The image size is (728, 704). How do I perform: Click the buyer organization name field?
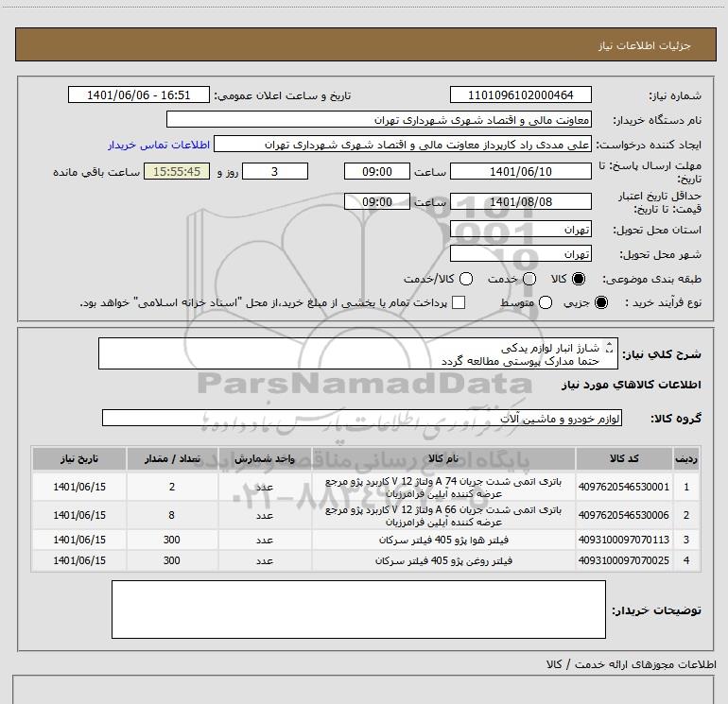[x=379, y=119]
